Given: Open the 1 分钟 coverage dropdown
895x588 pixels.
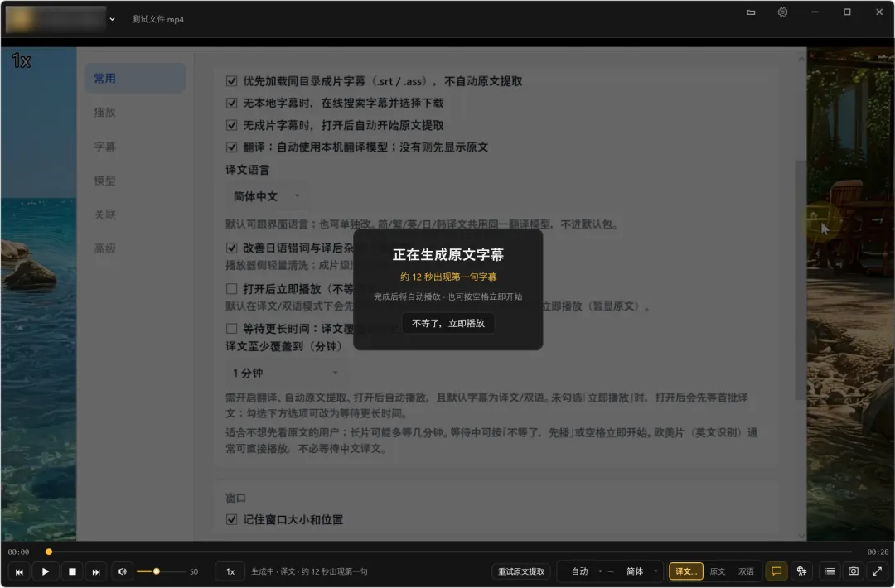Looking at the screenshot, I should click(285, 373).
